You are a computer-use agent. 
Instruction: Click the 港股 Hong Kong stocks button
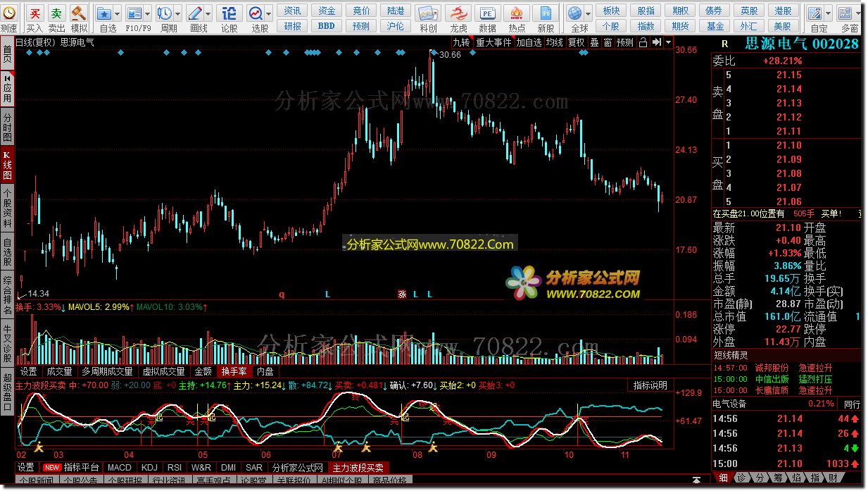pyautogui.click(x=783, y=11)
